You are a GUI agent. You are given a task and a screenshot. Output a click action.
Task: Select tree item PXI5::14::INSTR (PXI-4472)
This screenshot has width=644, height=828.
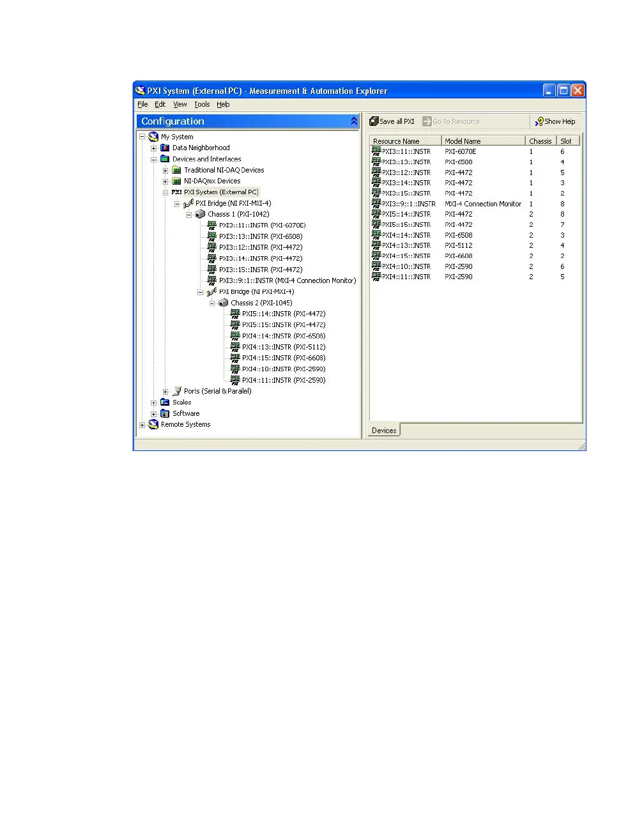(x=284, y=314)
